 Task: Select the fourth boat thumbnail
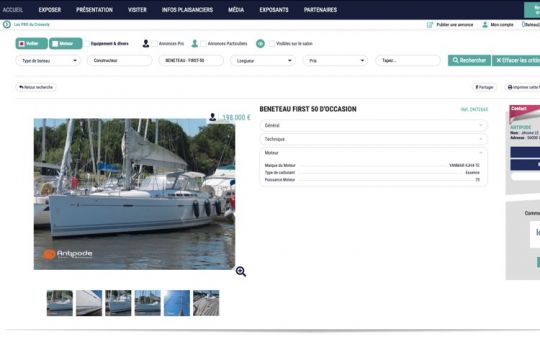tap(147, 303)
